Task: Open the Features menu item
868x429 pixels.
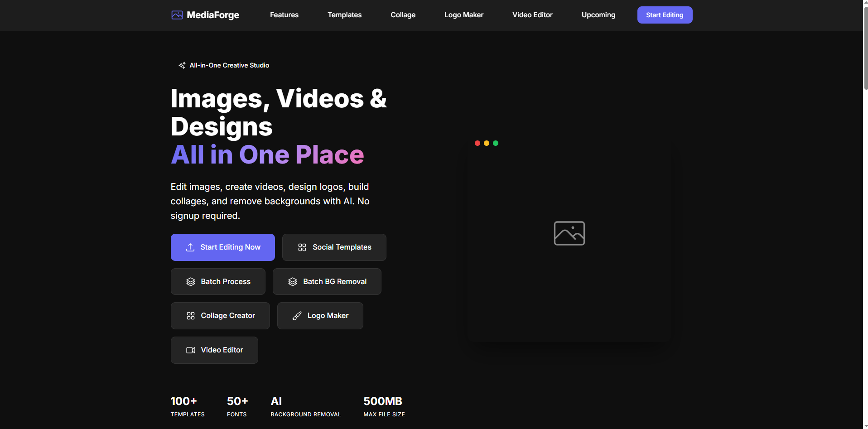Action: (284, 15)
